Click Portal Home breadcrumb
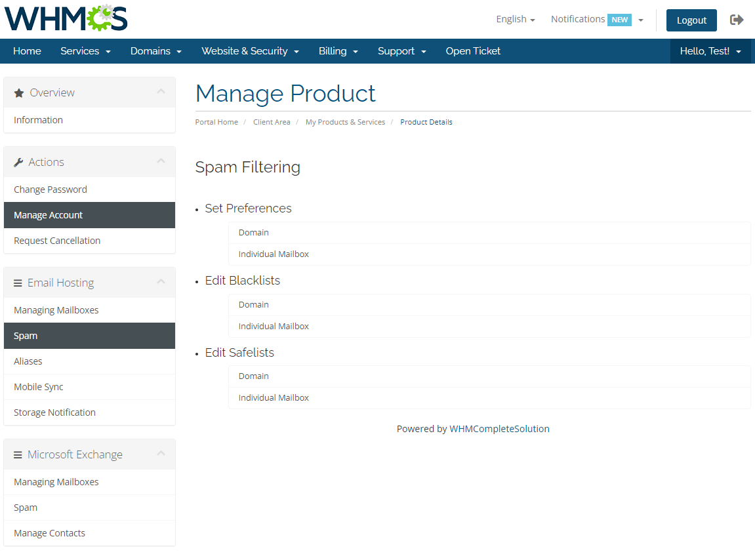 [x=216, y=122]
